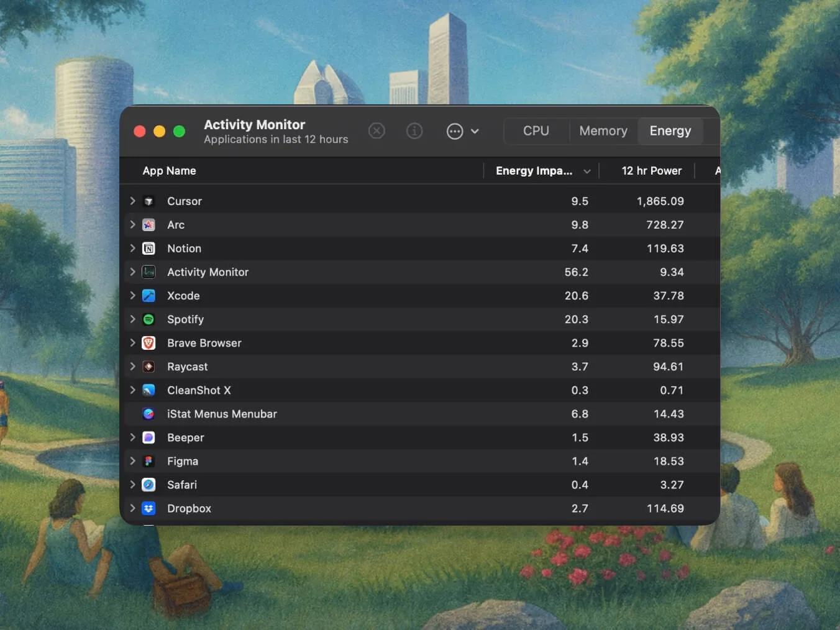840x630 pixels.
Task: Expand the Notion process row
Action: pyautogui.click(x=132, y=248)
